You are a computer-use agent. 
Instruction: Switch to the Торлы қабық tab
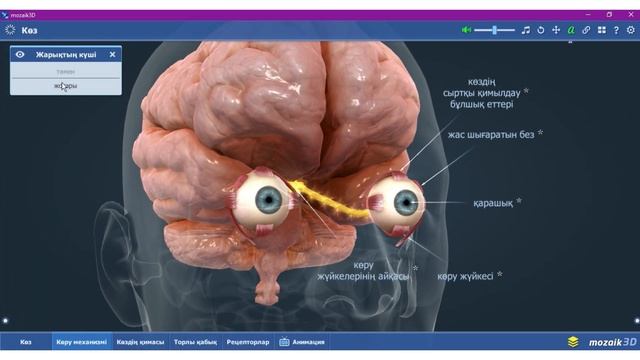[x=195, y=342]
